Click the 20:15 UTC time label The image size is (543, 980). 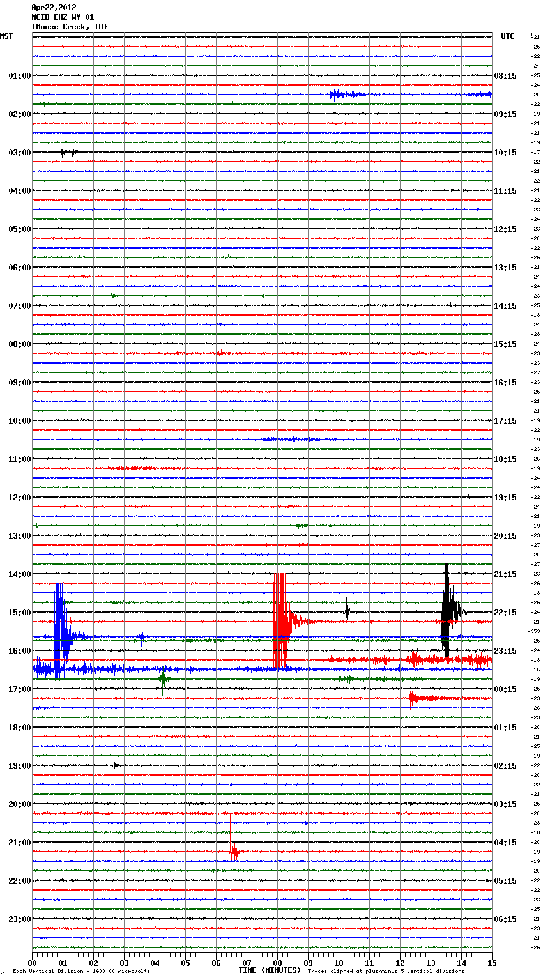point(505,535)
